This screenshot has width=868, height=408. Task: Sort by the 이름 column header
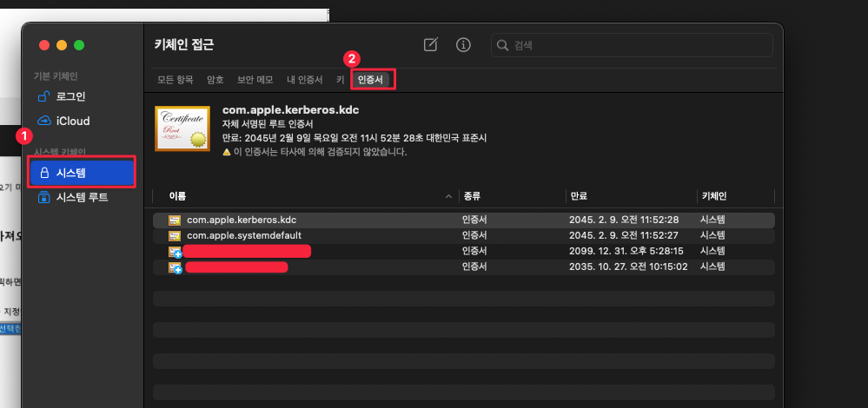177,196
